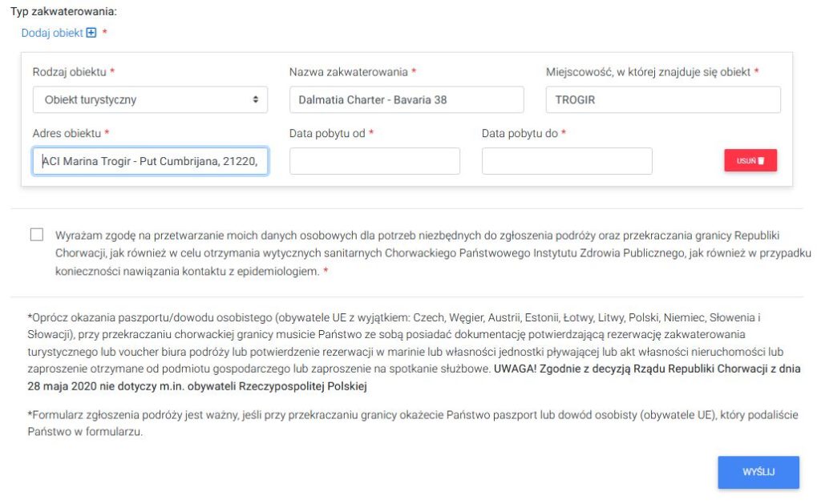Click the blue WYŚLIJ submit button

758,472
